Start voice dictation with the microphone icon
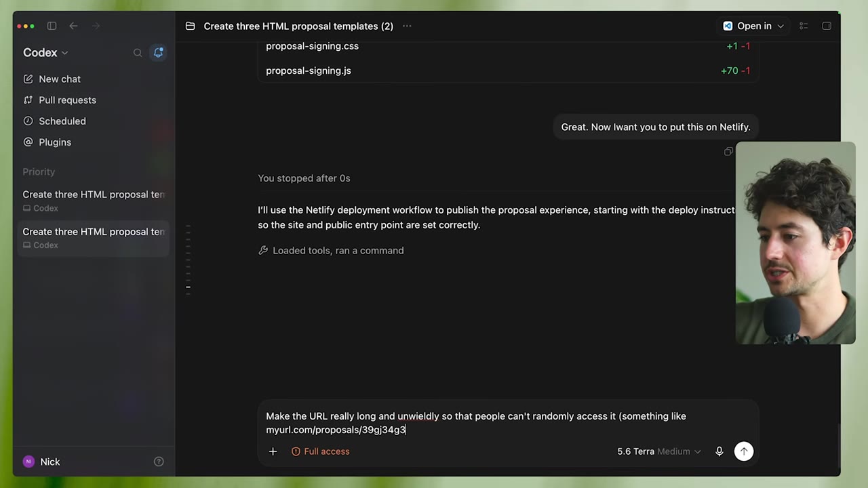Screen dimensions: 868x488 click(719, 451)
